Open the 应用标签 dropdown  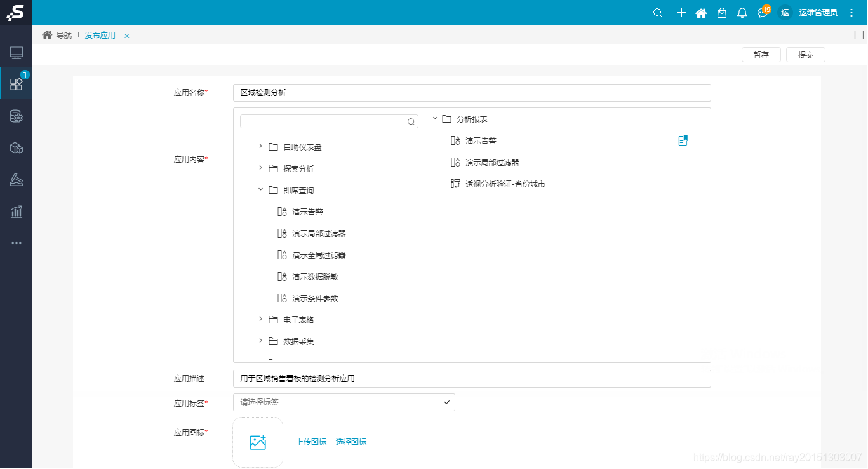344,402
